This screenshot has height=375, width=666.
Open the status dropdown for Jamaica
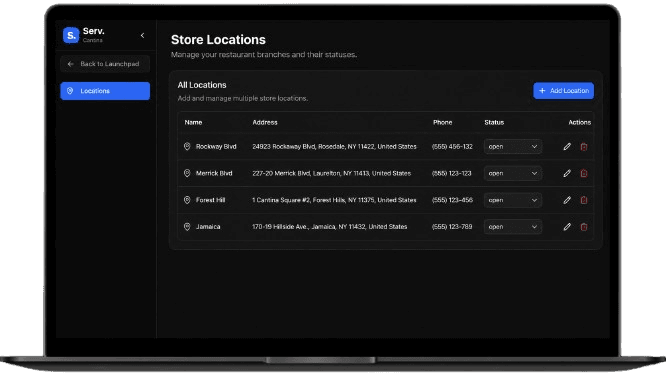[x=513, y=227]
